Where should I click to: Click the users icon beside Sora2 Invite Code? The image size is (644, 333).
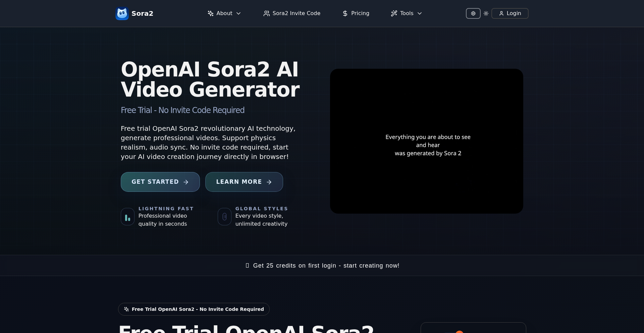pyautogui.click(x=267, y=13)
